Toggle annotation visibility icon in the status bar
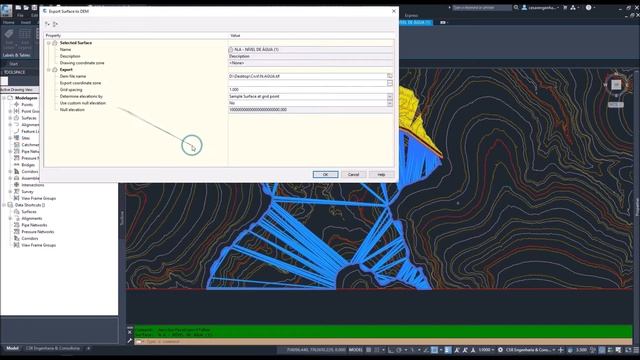640x360 pixels. pos(457,350)
